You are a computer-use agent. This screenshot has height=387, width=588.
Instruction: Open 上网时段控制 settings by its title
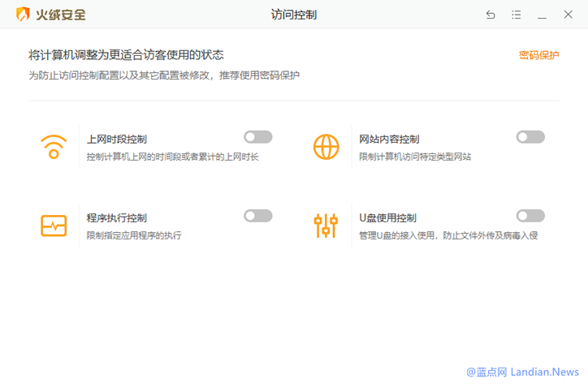pos(117,140)
